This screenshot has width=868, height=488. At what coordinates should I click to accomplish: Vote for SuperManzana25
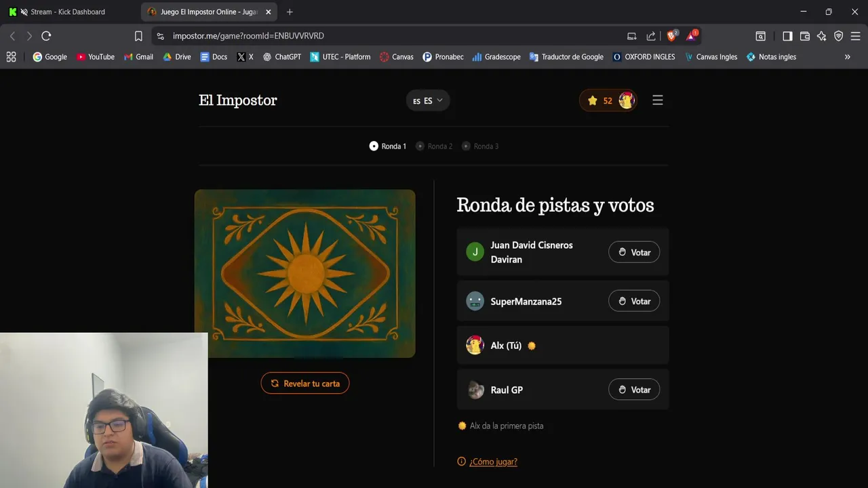[x=634, y=301]
